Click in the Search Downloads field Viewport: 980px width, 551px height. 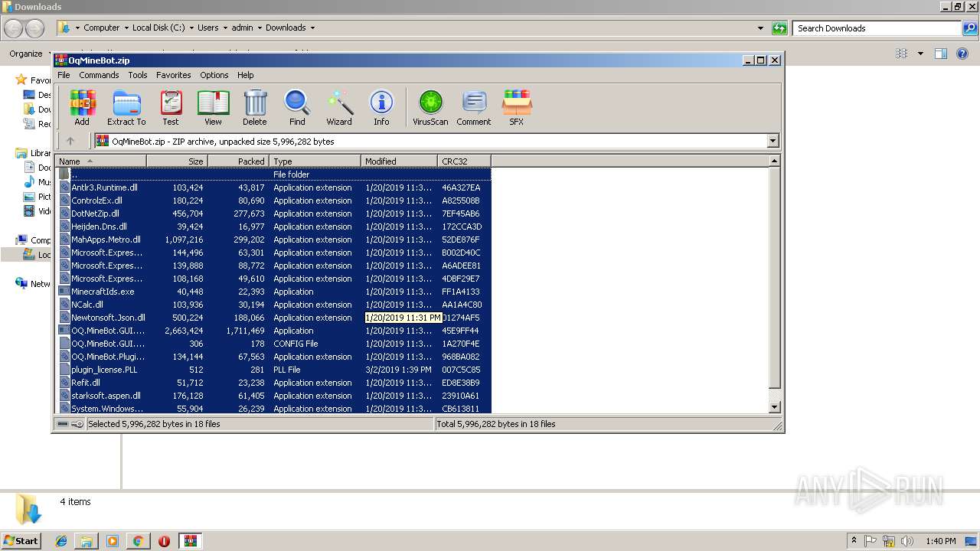(x=877, y=28)
